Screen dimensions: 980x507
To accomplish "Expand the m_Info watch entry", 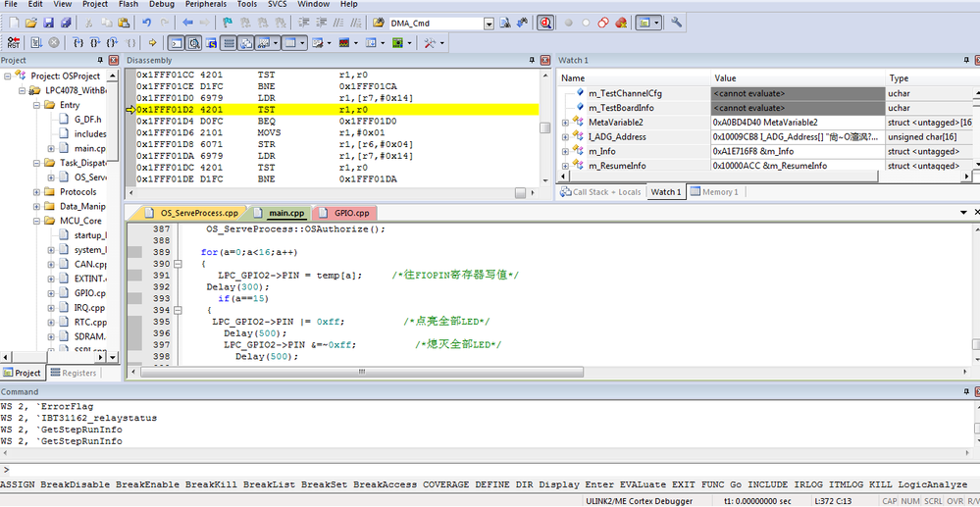I will click(565, 151).
